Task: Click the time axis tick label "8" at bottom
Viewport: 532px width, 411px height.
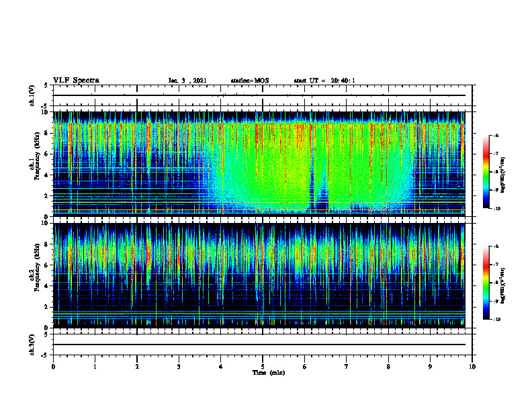Action: pyautogui.click(x=388, y=367)
